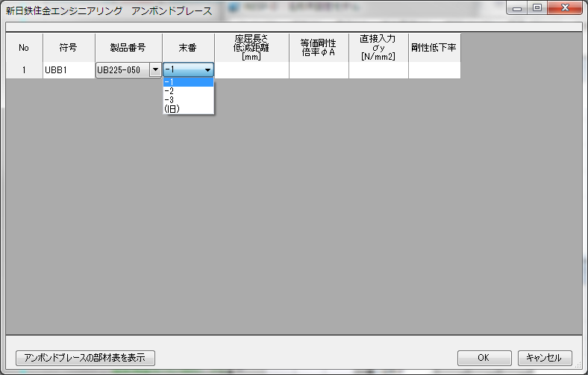588x375 pixels.
Task: Open the 製品番号 dropdown arrow for UB225-050
Action: click(155, 69)
